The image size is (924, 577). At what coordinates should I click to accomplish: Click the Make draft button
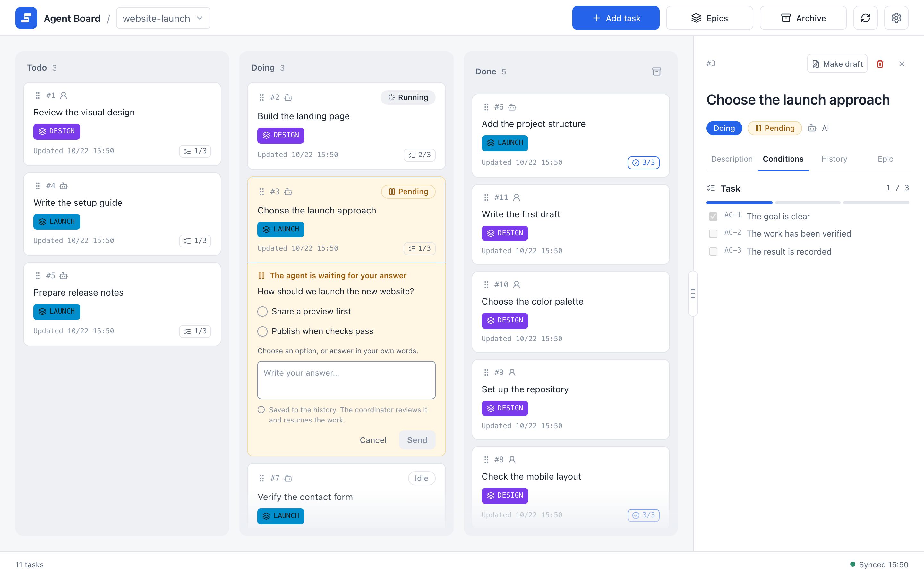[837, 64]
